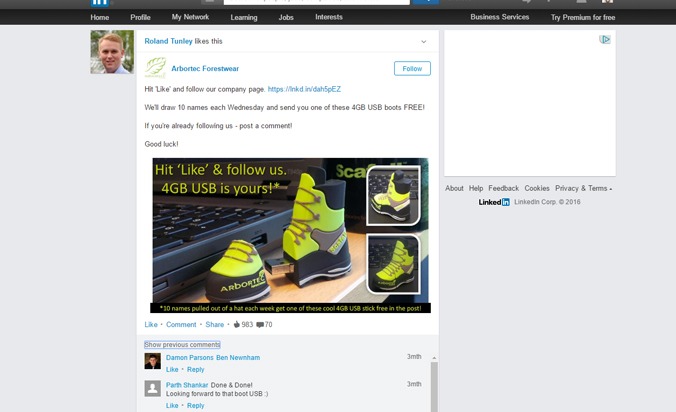
Task: Like Damon Parsons' comment
Action: [x=172, y=370]
